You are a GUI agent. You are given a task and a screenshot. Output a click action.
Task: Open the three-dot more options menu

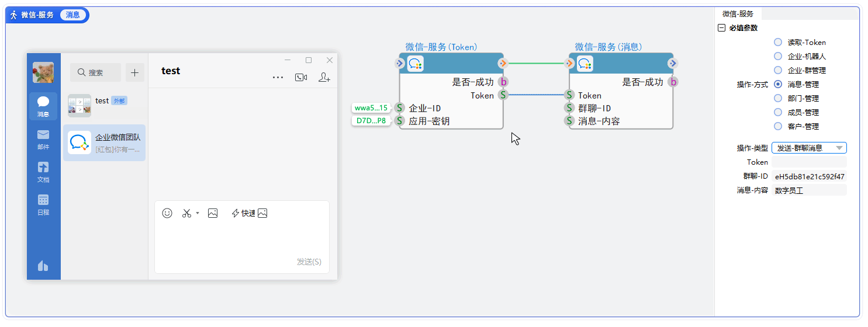(x=278, y=77)
